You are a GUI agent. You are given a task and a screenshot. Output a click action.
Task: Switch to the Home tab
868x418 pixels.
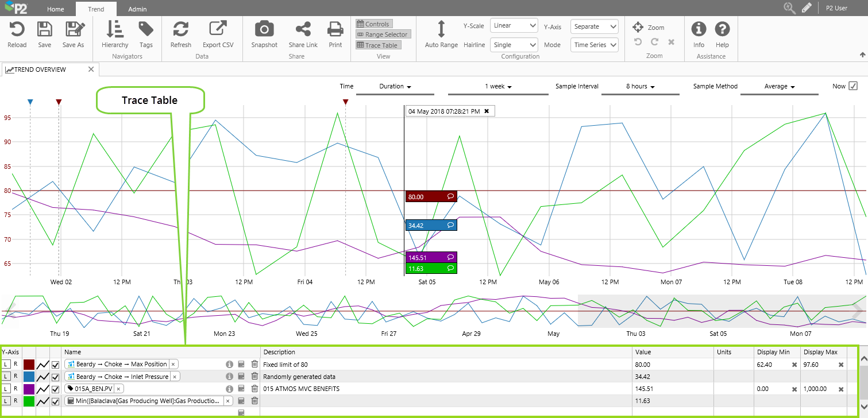56,9
